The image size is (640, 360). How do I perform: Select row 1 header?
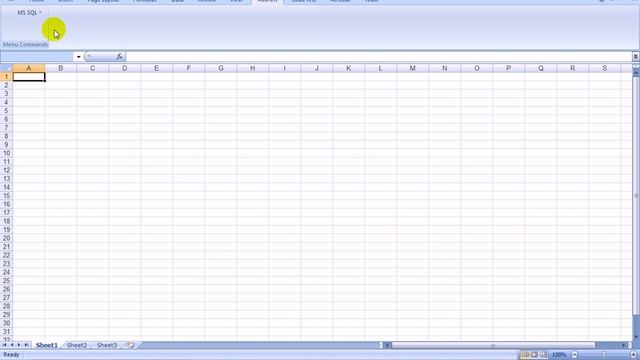6,77
